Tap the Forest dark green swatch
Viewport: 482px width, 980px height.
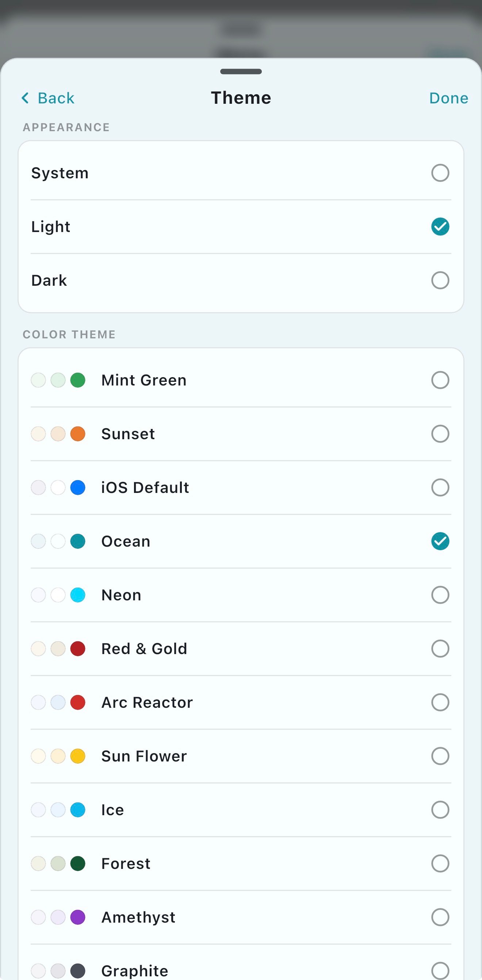[78, 863]
